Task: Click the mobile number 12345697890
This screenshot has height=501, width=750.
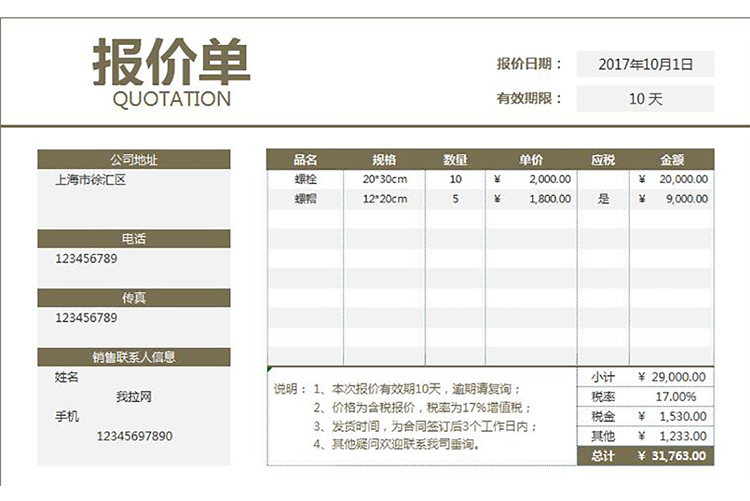Action: coord(134,436)
